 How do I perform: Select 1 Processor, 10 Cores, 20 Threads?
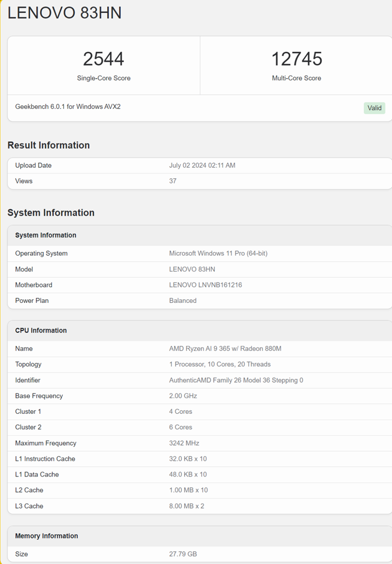220,364
